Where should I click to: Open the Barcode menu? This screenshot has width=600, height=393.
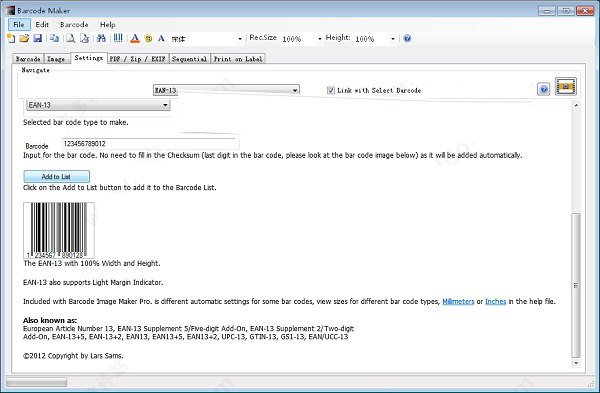click(74, 24)
